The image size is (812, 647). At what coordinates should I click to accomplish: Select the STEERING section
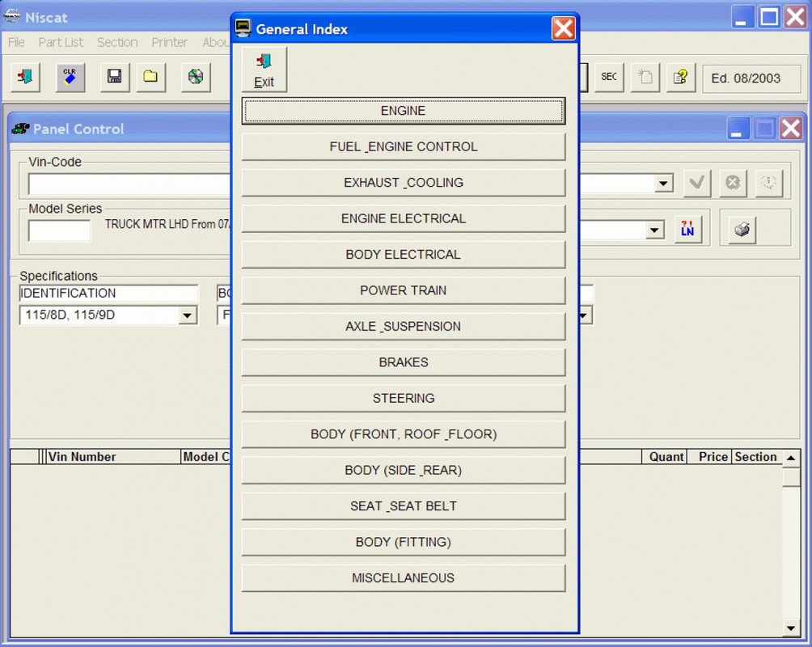click(x=404, y=399)
